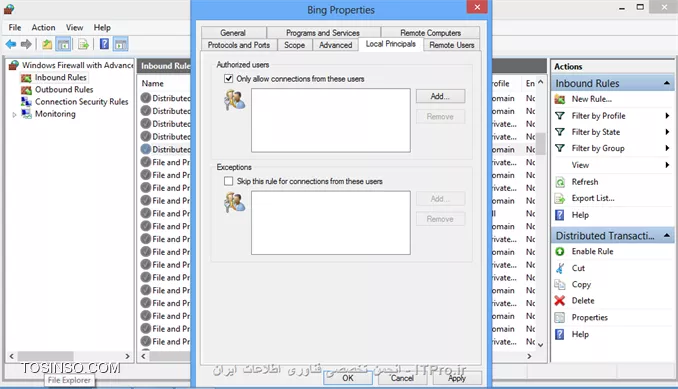The image size is (678, 389).
Task: Switch to the Protocols and Ports tab
Action: (x=239, y=45)
